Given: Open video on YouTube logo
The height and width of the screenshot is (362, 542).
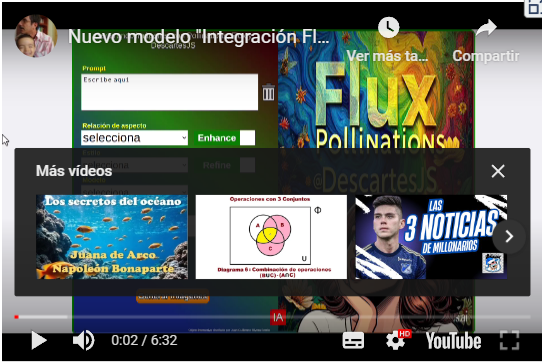Looking at the screenshot, I should pos(453,341).
